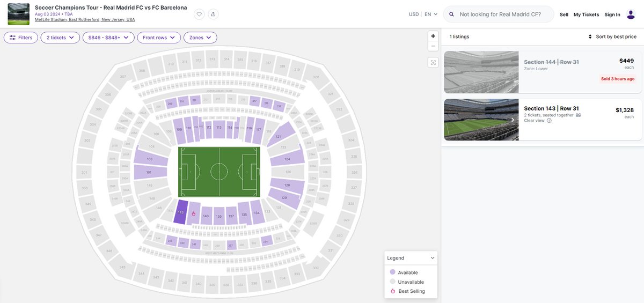
Task: Choose section 109 on the map
Action: (179, 130)
